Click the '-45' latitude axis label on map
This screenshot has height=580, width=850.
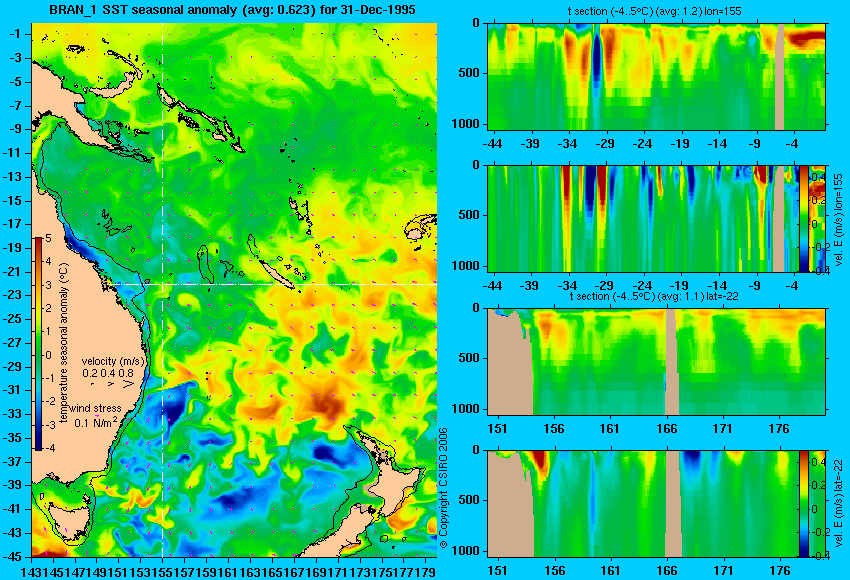click(12, 557)
